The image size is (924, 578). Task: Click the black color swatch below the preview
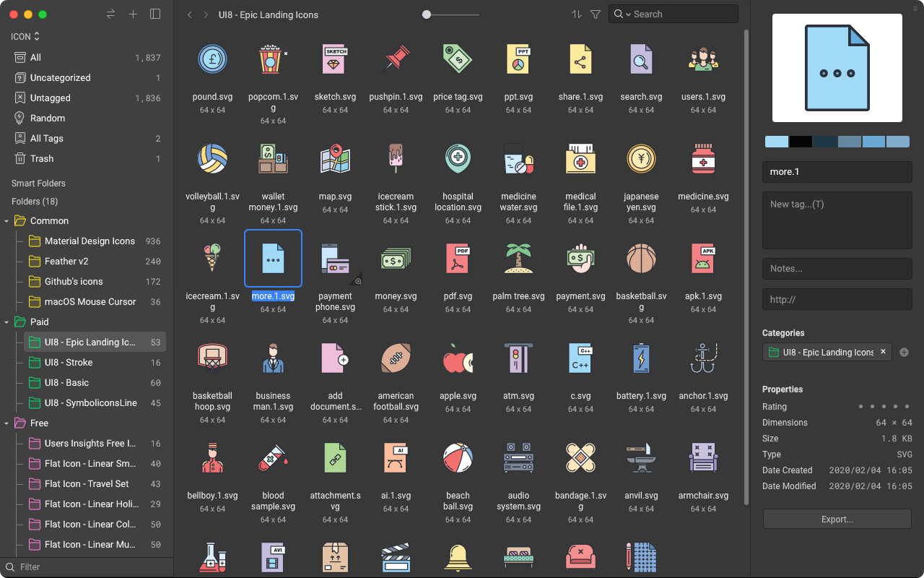tap(801, 142)
